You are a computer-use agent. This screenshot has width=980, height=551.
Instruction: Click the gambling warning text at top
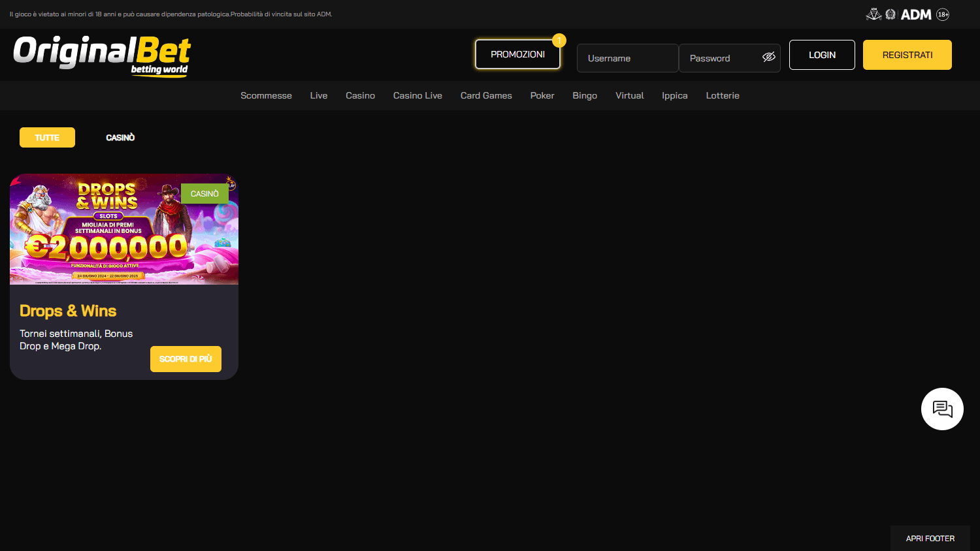pos(171,14)
